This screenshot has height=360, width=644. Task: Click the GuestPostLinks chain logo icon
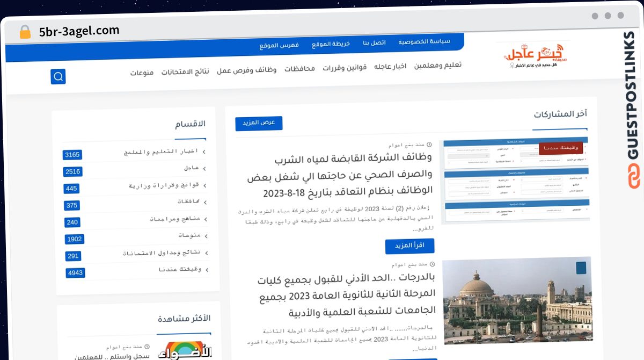[x=634, y=176]
